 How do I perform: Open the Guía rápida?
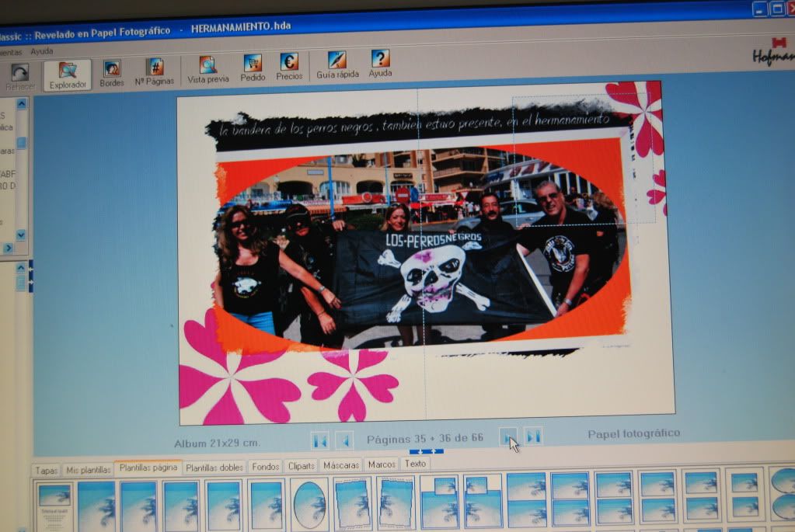click(337, 65)
